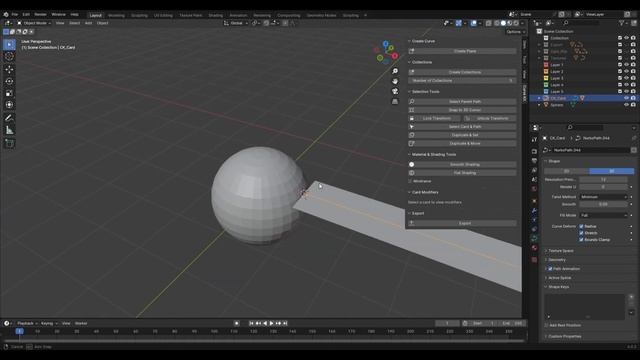Switch to the Shading workspace tab

[216, 15]
